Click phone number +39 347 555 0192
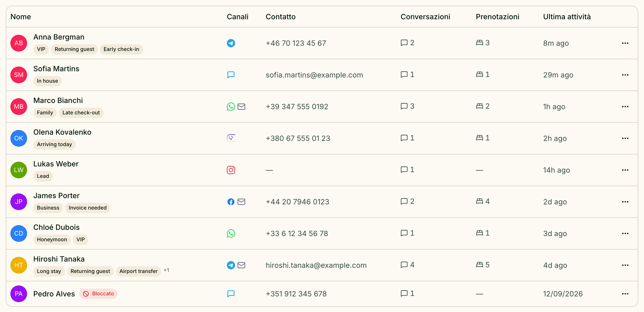The width and height of the screenshot is (644, 312). click(297, 107)
